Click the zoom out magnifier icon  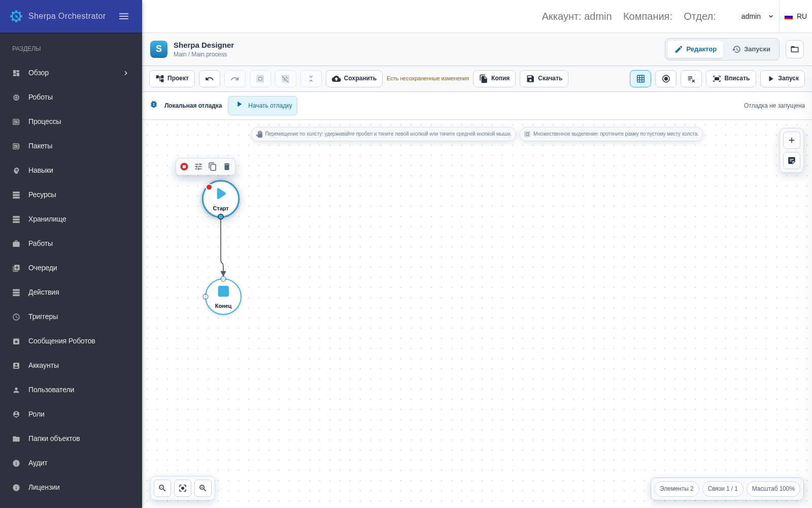click(162, 488)
